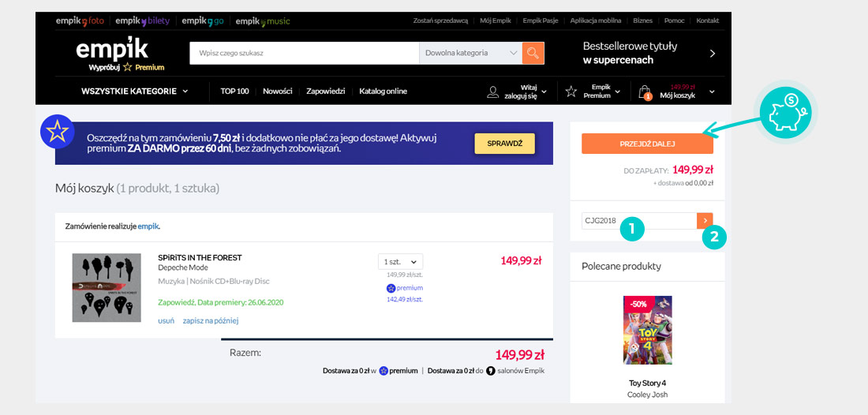Open Zapowiedzi page
The image size is (868, 415).
point(325,92)
